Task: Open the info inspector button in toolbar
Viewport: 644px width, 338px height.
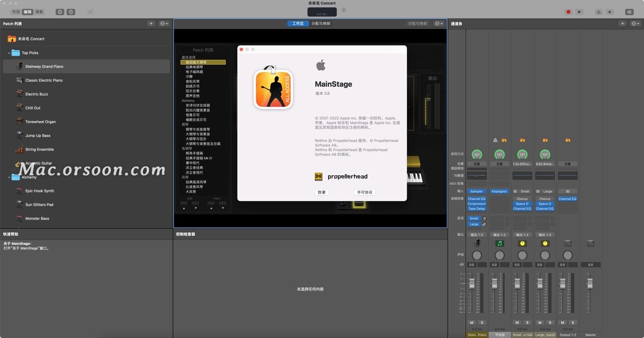Action: click(x=60, y=12)
